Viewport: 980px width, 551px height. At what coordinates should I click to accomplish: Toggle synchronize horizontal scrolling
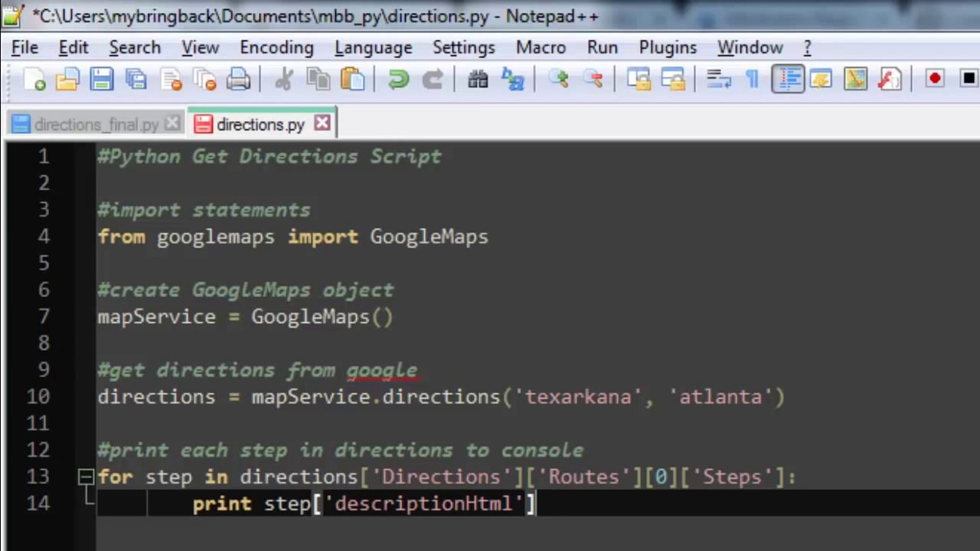[673, 79]
